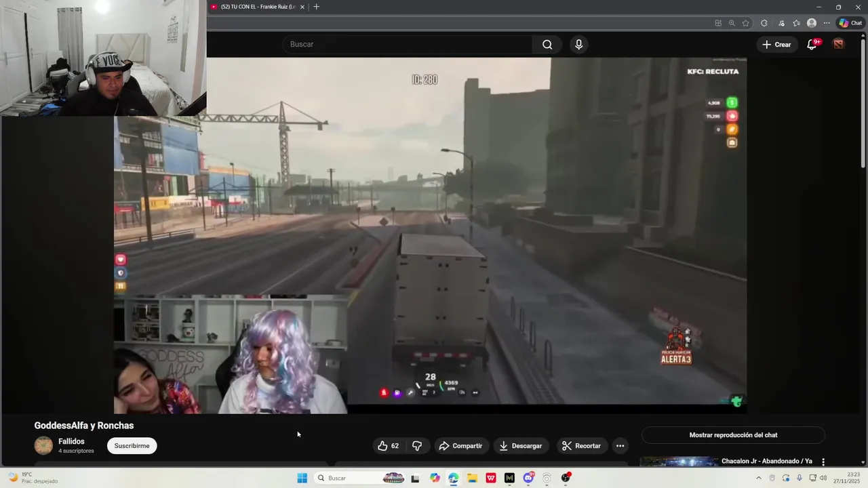Close the TU CON EL browser tab
Viewport: 868px width, 488px height.
tap(302, 7)
